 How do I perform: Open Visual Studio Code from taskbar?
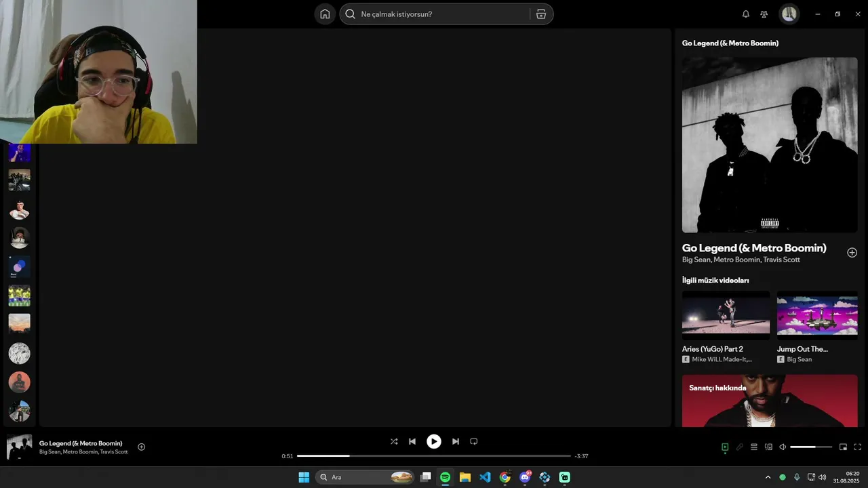coord(485,477)
